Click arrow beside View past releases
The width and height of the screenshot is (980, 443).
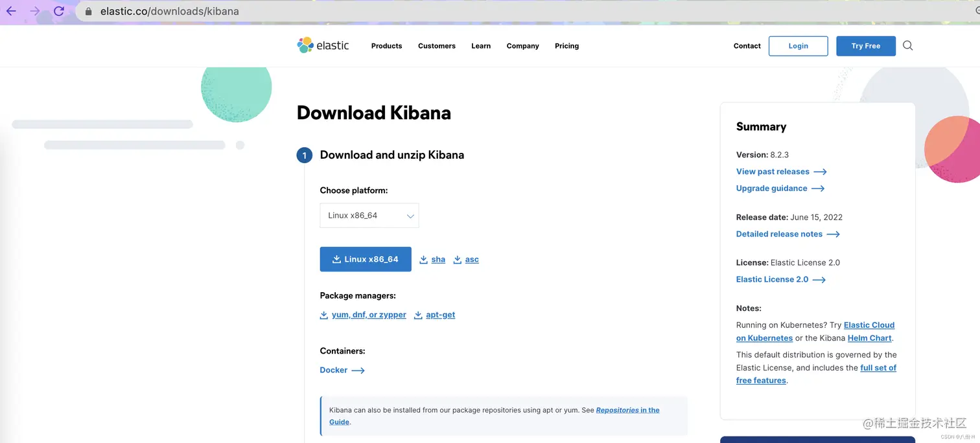[x=820, y=172]
